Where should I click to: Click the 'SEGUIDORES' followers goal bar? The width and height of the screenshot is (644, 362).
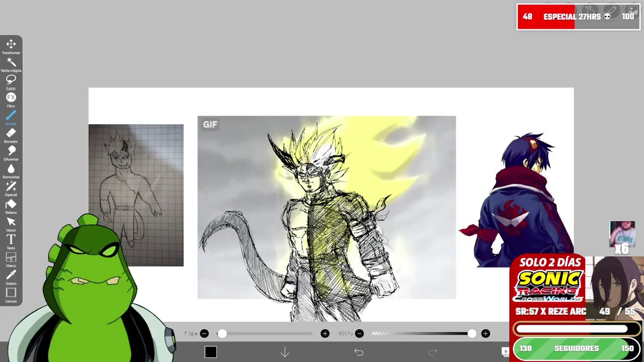click(x=577, y=348)
